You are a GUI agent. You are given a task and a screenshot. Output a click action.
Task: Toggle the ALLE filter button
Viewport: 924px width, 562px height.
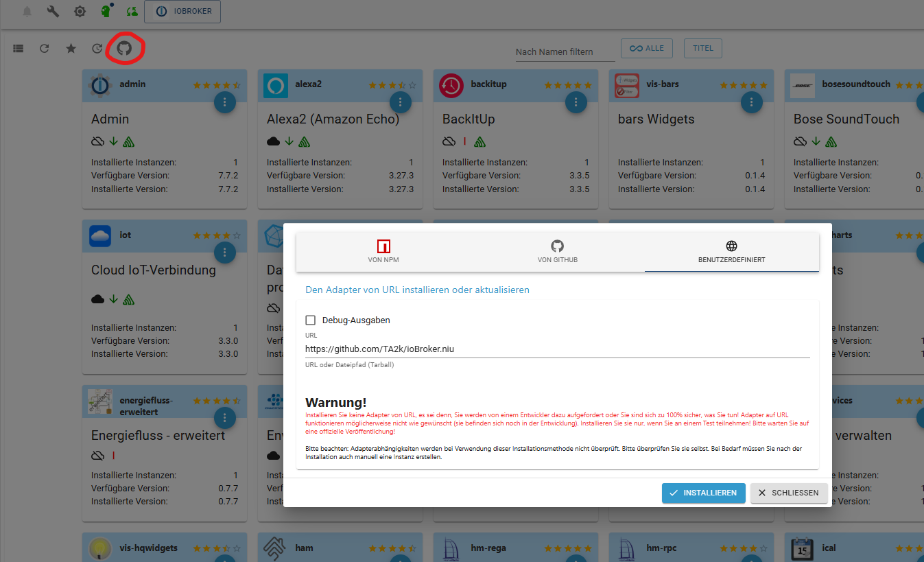647,48
